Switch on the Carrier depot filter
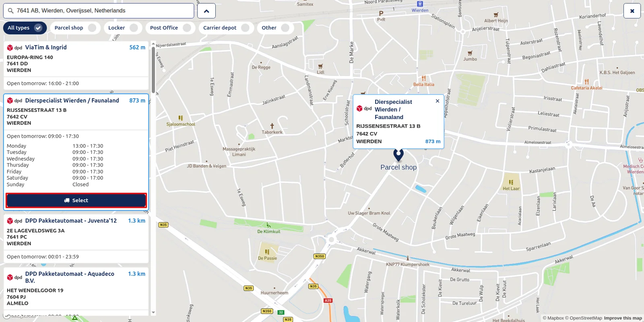This screenshot has width=644, height=322. click(x=226, y=28)
